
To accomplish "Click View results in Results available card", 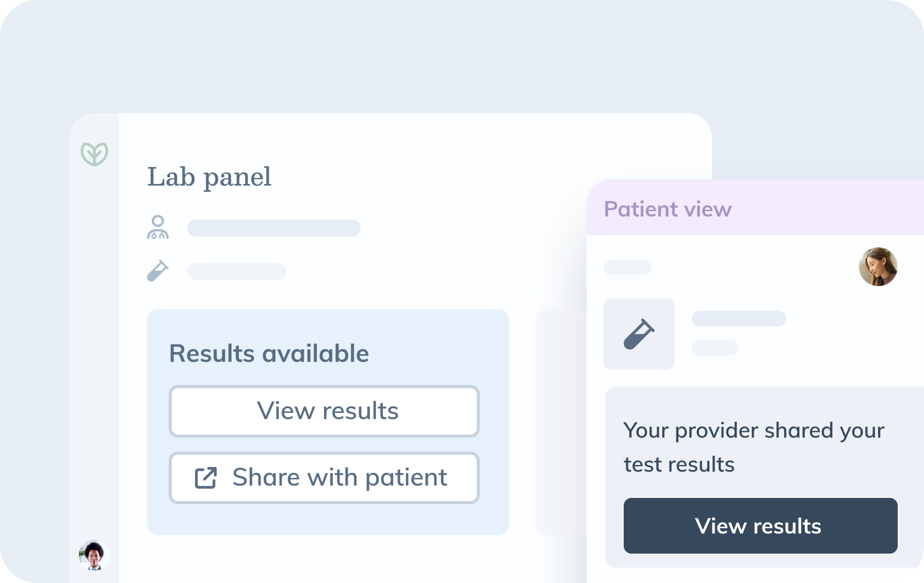I will 325,411.
